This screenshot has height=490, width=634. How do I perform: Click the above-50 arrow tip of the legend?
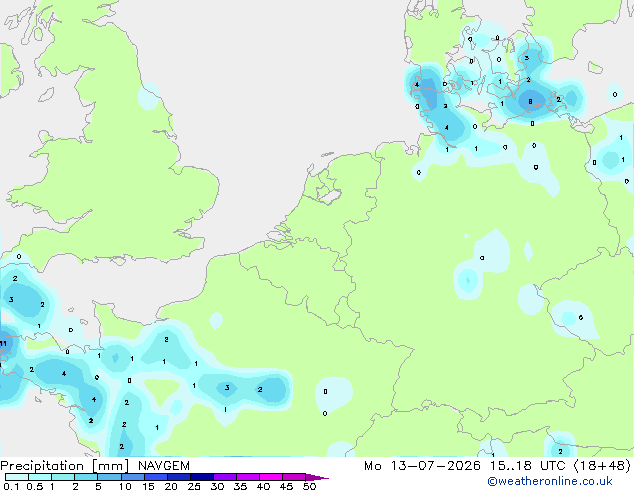tap(317, 477)
